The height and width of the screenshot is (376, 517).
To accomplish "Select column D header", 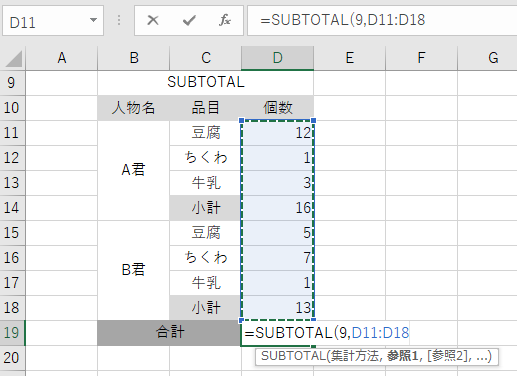I will click(278, 58).
